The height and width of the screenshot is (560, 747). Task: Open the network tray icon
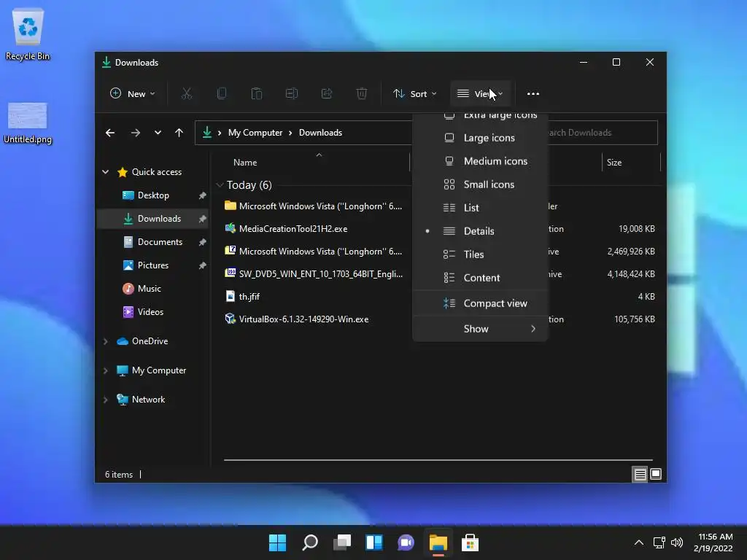tap(659, 542)
